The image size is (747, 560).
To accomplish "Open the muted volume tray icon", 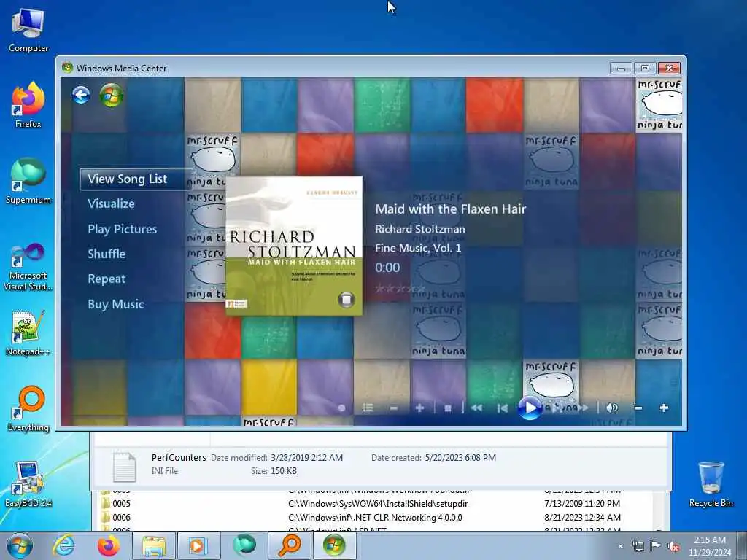I will click(x=673, y=546).
